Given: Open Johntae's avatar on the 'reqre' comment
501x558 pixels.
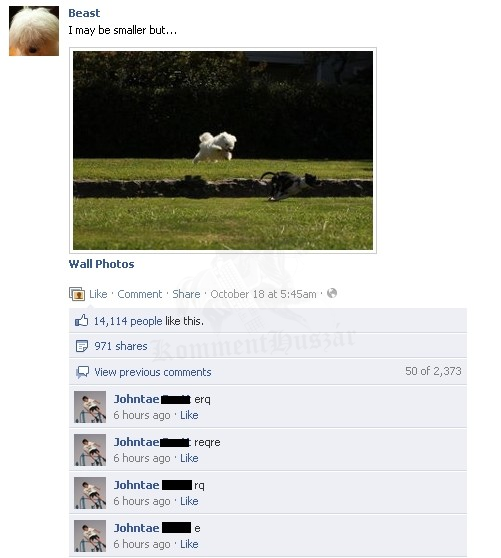Looking at the screenshot, I should click(x=90, y=450).
